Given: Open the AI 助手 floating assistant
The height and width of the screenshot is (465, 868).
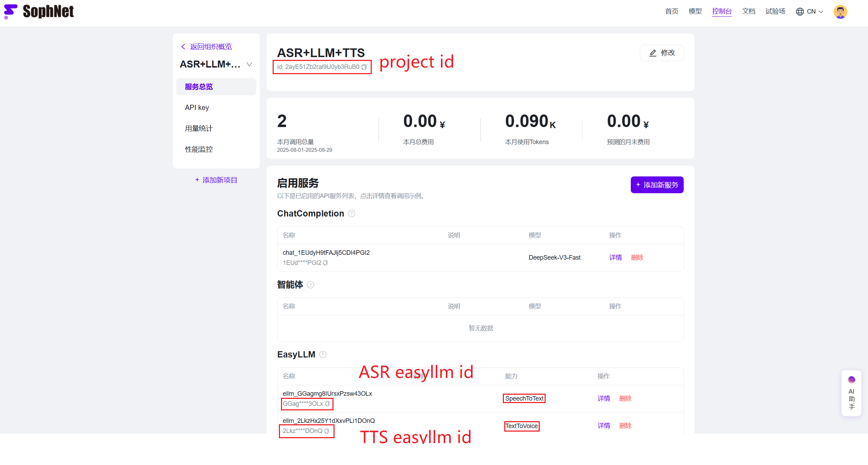Looking at the screenshot, I should click(x=851, y=393).
